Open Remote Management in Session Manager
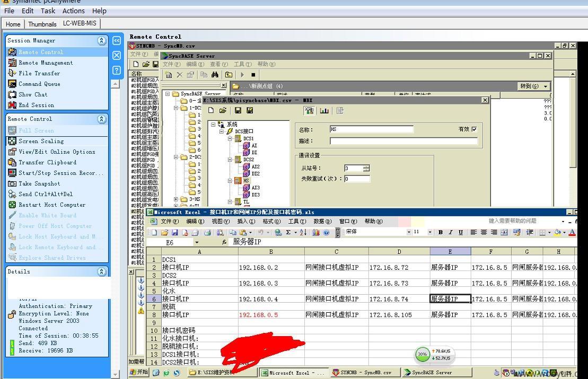The image size is (588, 379). [46, 63]
